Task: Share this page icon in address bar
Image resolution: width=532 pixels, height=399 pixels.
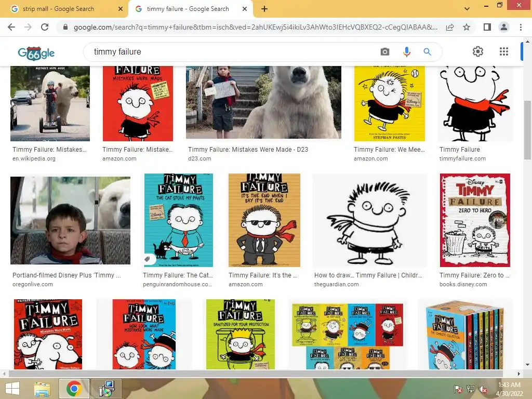Action: click(x=450, y=27)
